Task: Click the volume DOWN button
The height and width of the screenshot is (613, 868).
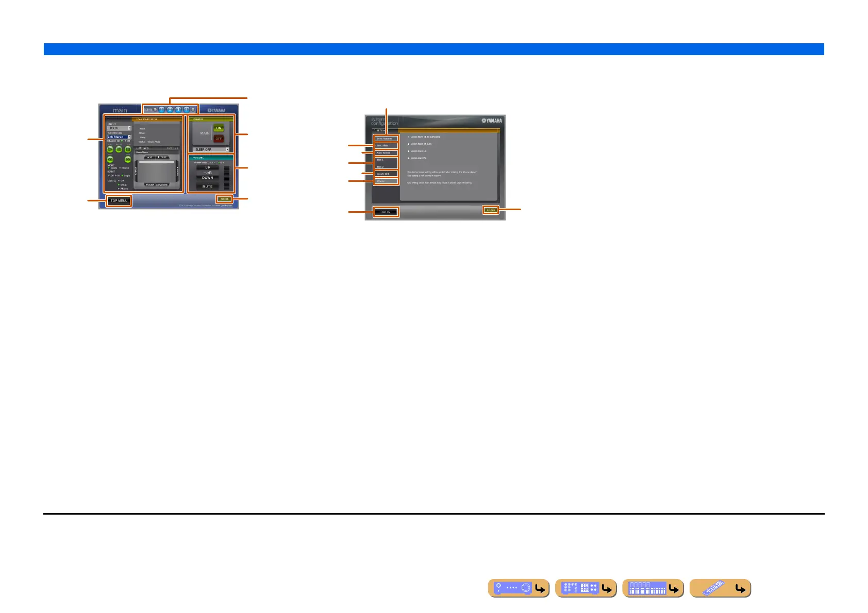Action: 208,178
